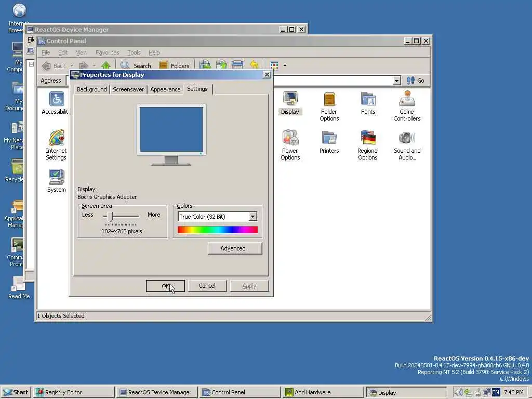
Task: Click the rainbow color spectrum bar
Action: 218,230
